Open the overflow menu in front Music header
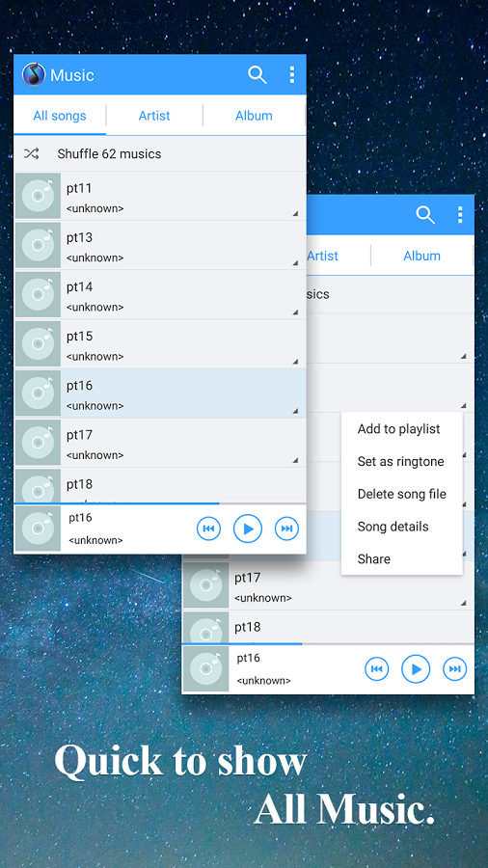 click(291, 74)
